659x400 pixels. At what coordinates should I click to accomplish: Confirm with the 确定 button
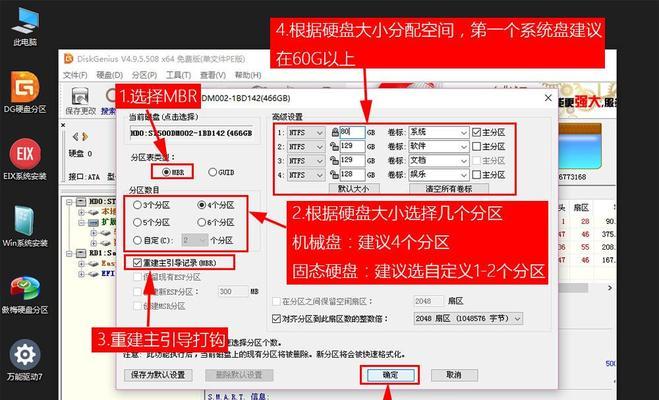coord(390,375)
